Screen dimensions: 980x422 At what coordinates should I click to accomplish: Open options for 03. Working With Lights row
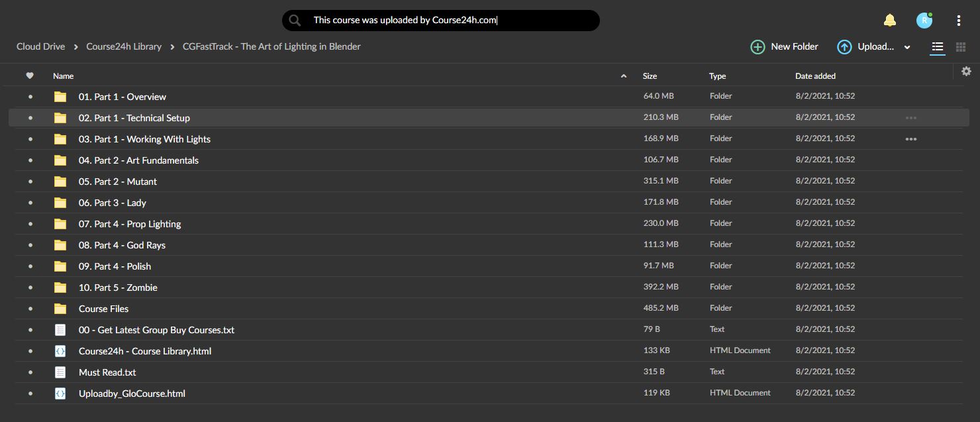click(911, 139)
